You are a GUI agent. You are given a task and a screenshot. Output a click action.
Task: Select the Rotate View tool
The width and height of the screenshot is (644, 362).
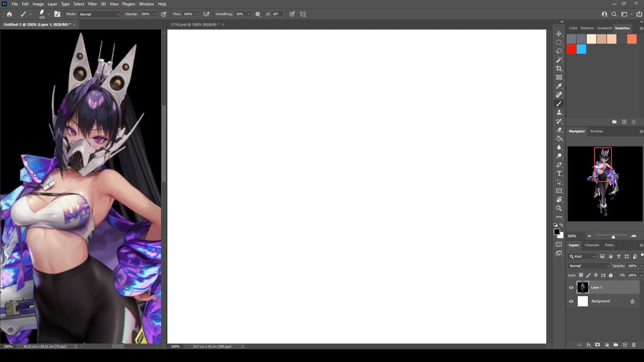point(559,200)
